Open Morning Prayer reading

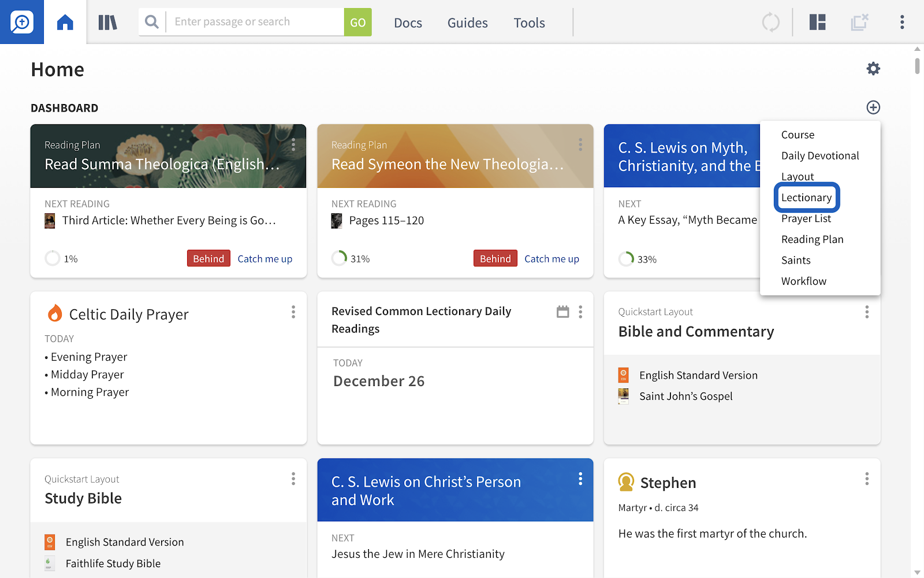[x=90, y=392]
